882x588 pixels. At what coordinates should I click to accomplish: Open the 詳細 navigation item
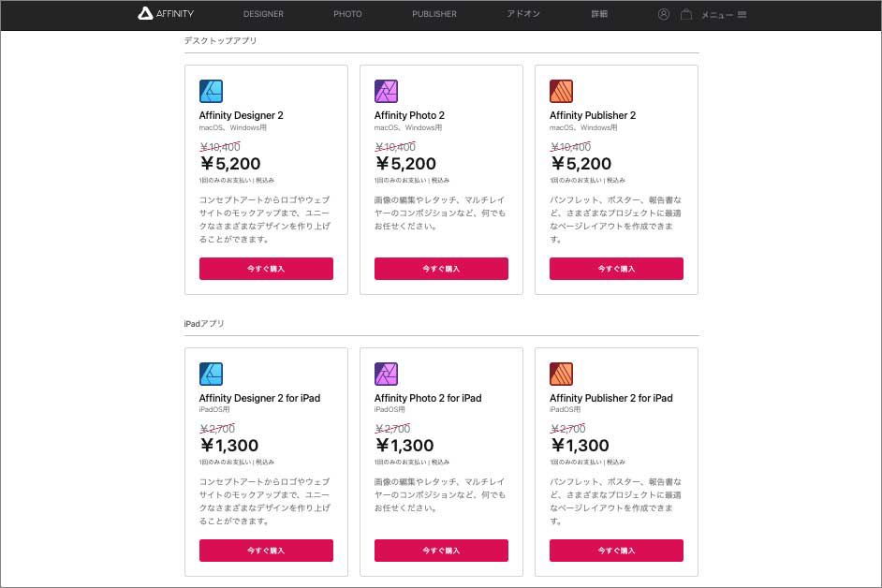pos(597,14)
